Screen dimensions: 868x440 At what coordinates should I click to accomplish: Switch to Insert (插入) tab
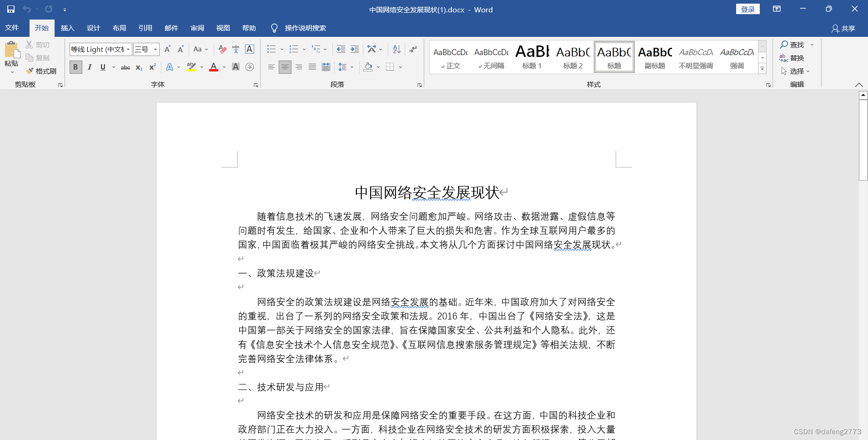tap(67, 28)
